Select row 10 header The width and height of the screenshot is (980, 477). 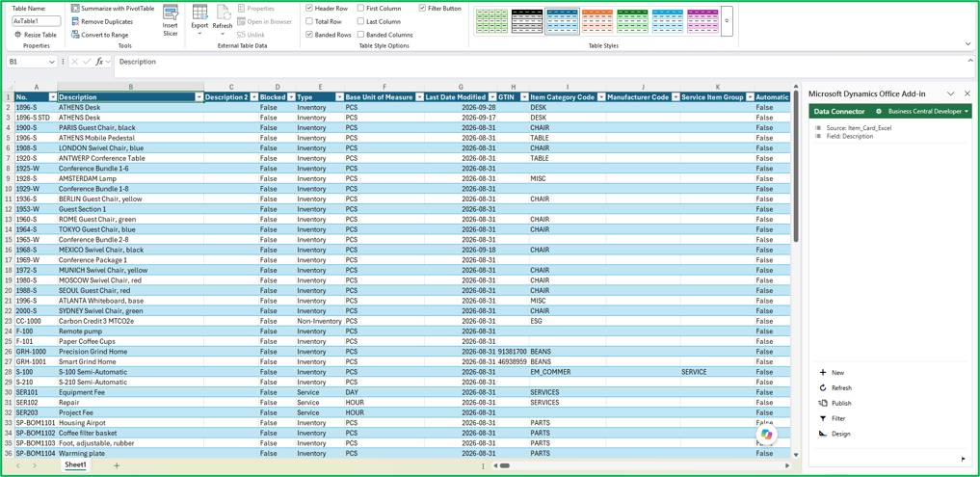8,189
